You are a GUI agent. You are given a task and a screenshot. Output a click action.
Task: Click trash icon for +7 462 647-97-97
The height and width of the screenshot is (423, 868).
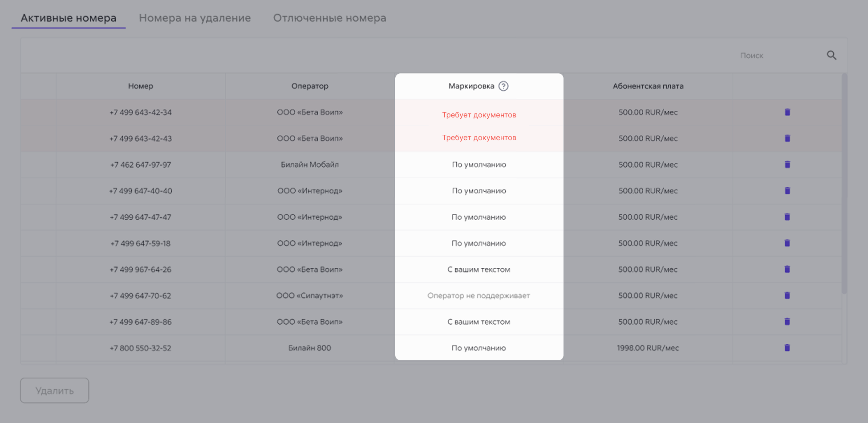[787, 165]
